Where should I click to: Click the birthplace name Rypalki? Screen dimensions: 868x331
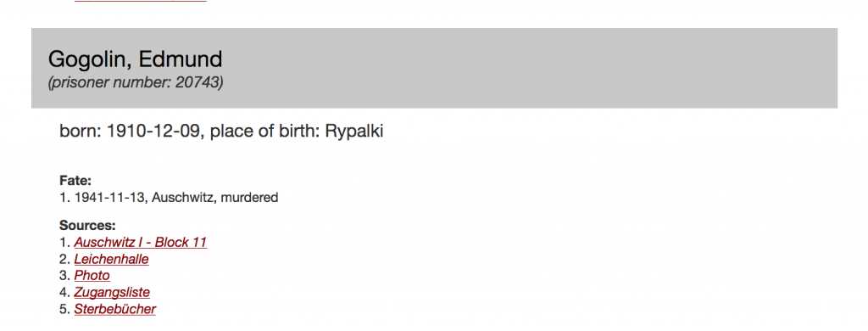coord(354,132)
